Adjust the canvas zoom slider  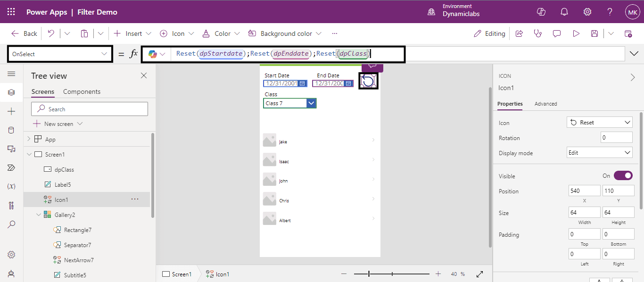pos(369,274)
